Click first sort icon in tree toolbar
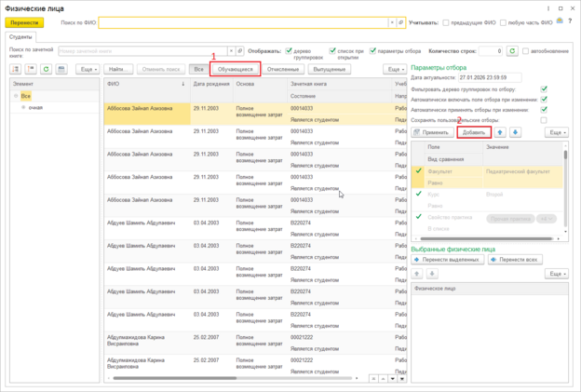Screen dimensions: 581x392 click(x=15, y=69)
